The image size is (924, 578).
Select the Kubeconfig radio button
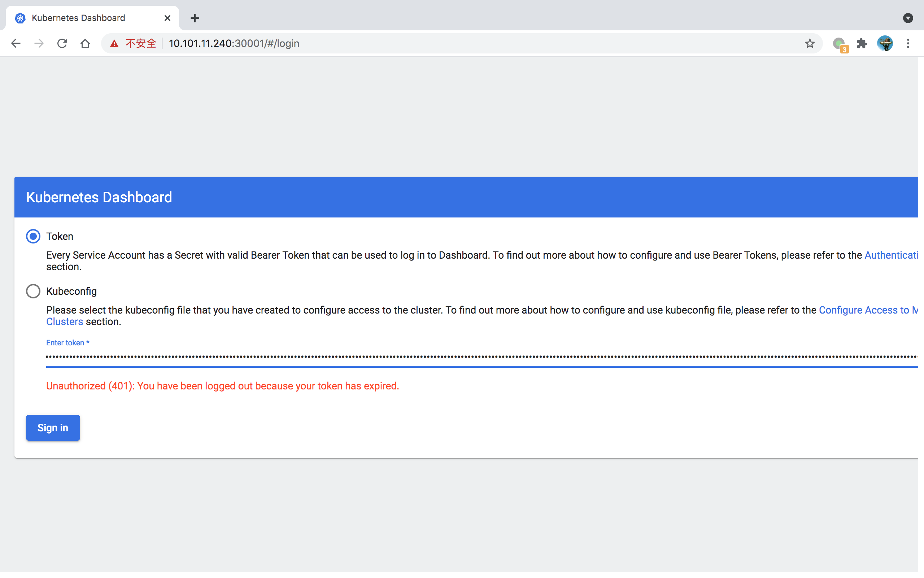[33, 291]
